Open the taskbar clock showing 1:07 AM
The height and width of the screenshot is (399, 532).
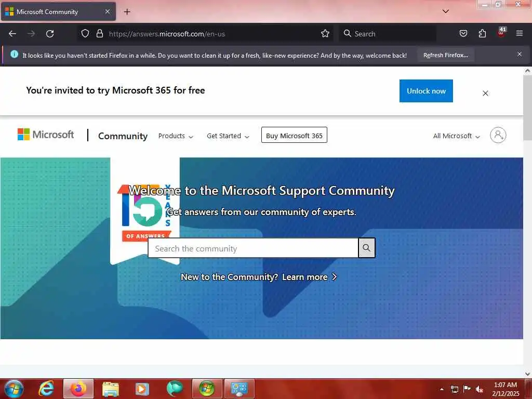click(506, 389)
